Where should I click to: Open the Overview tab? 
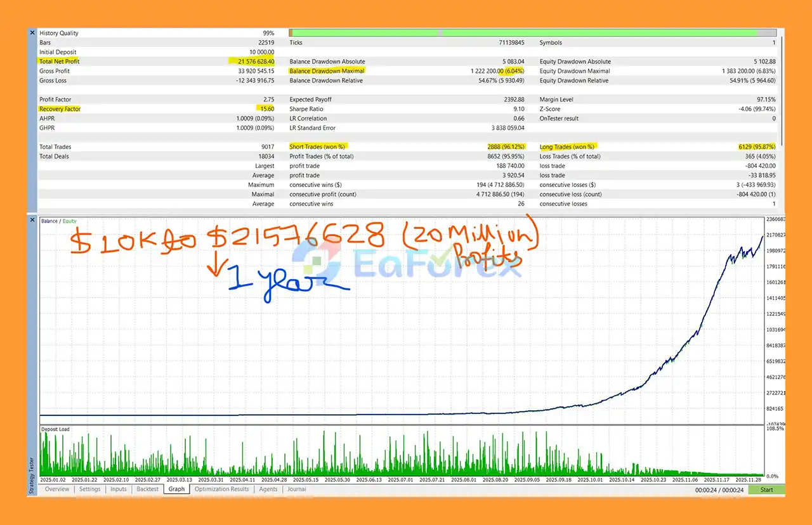pos(57,489)
